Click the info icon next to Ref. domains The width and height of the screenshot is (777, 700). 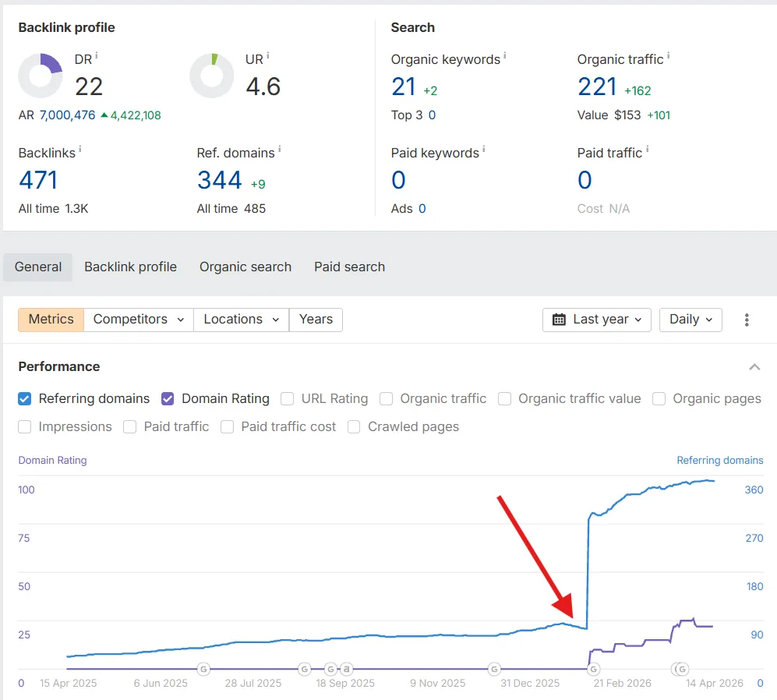pyautogui.click(x=279, y=150)
